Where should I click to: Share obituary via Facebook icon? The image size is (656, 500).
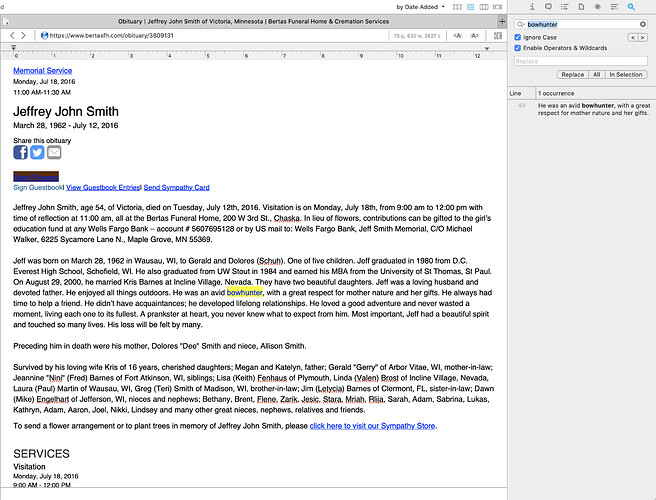click(x=20, y=152)
